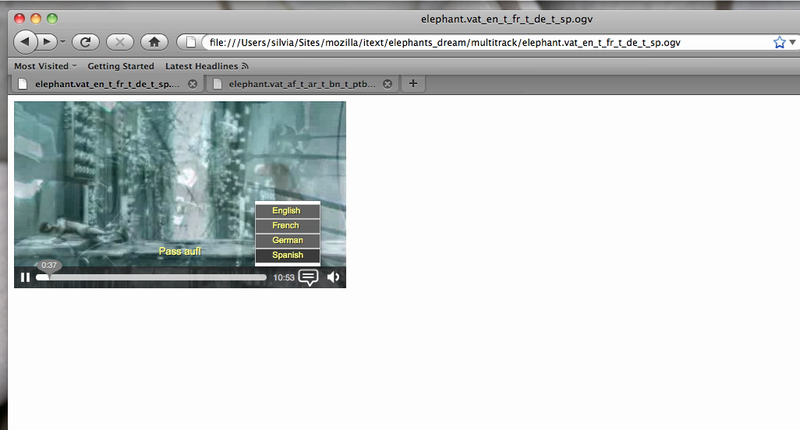Open a new tab with plus button

pos(413,84)
